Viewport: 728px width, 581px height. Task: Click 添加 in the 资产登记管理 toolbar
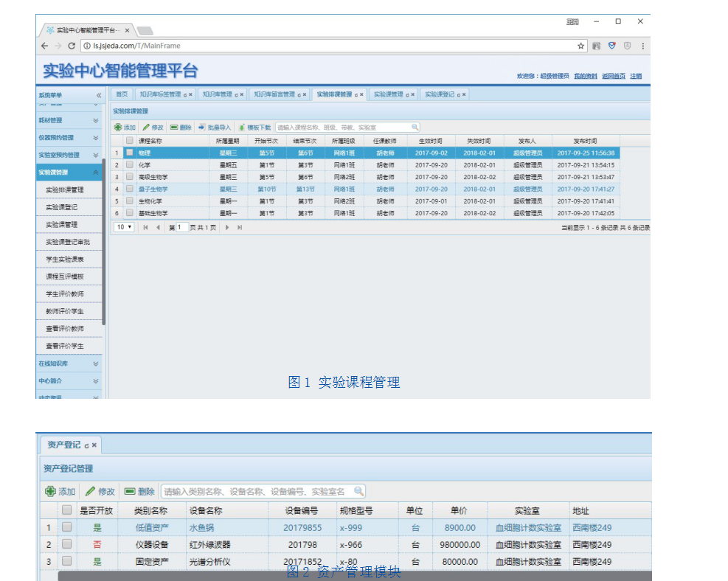60,492
